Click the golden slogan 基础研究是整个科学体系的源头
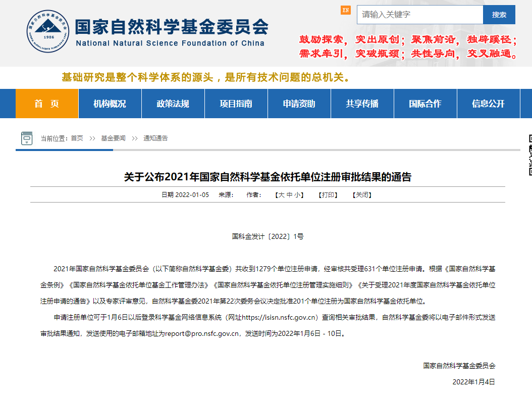The width and height of the screenshot is (532, 396). (137, 77)
